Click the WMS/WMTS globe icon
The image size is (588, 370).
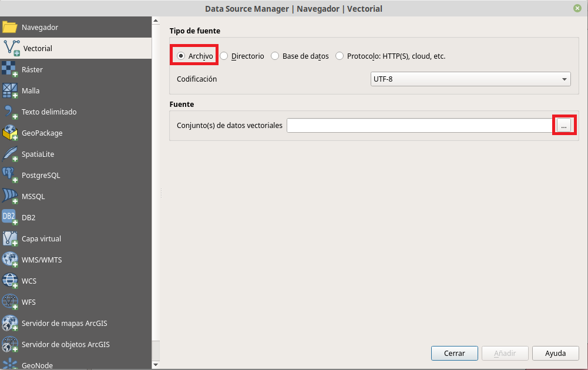click(x=10, y=260)
